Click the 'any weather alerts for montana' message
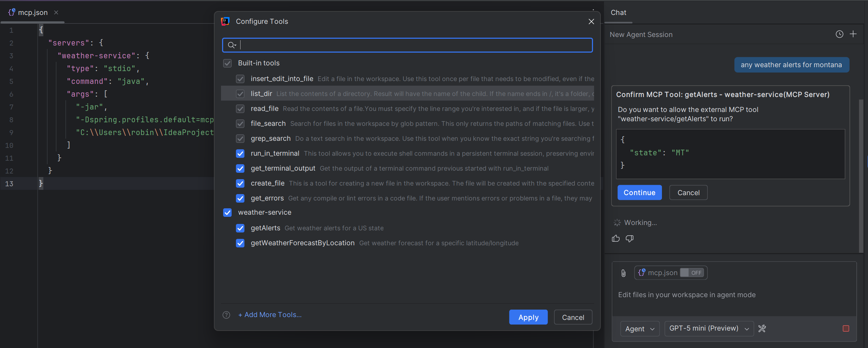 (x=792, y=65)
